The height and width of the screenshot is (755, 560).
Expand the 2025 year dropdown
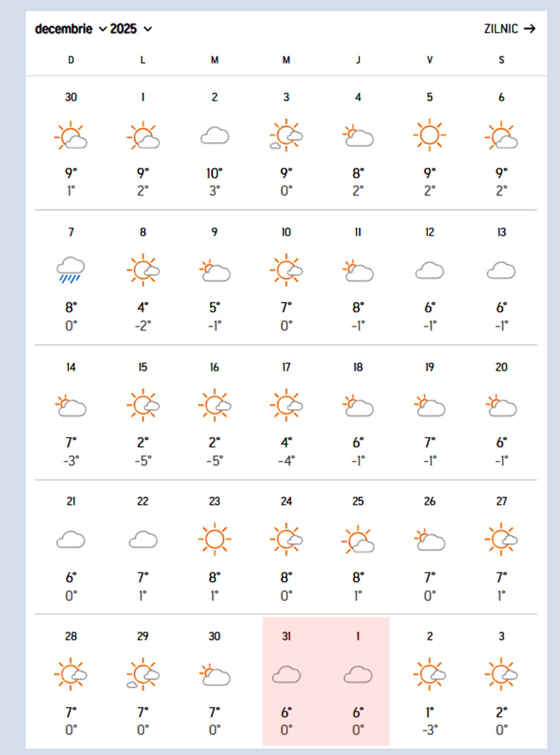131,29
